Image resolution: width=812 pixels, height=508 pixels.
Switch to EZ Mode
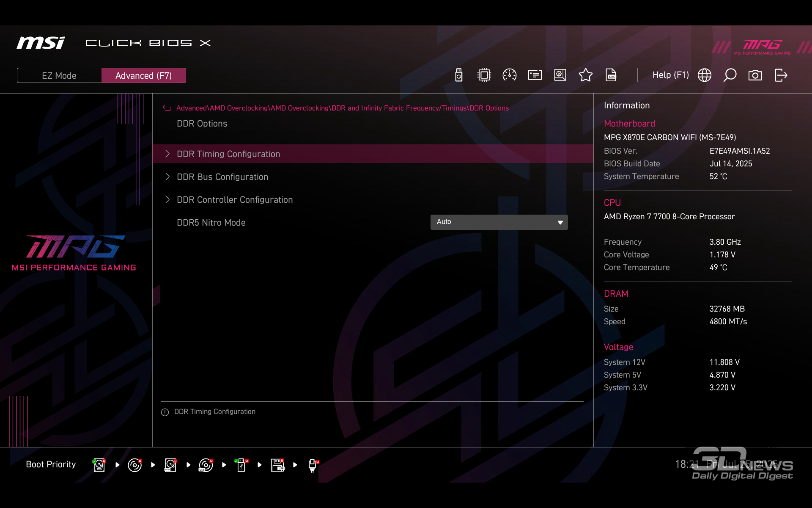coord(59,75)
